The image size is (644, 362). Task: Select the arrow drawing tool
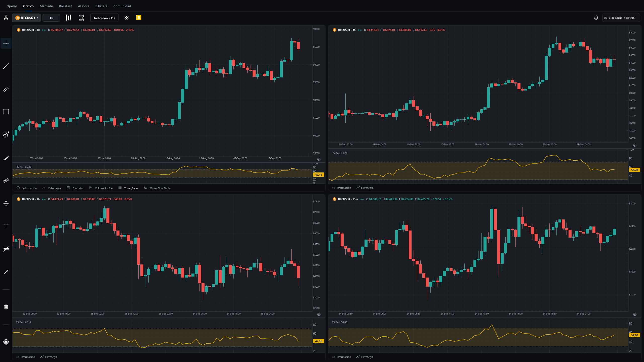point(6,272)
